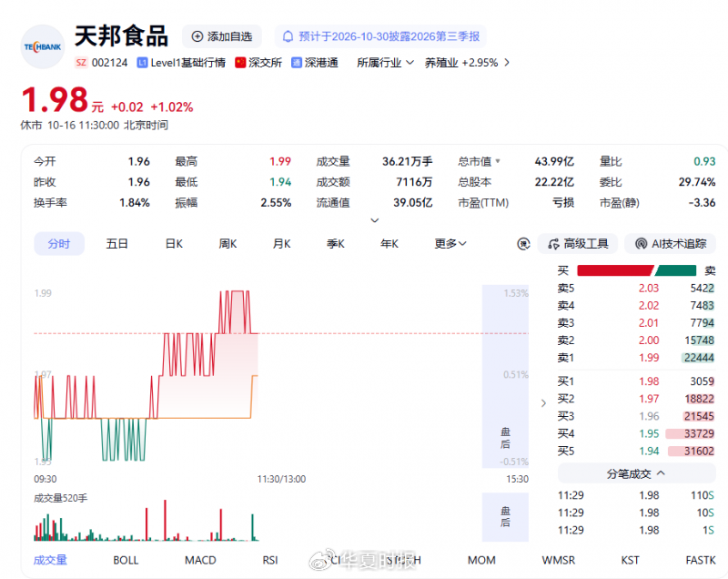Open 养殖业 +2.95% industry link
This screenshot has width=728, height=579.
coord(461,63)
